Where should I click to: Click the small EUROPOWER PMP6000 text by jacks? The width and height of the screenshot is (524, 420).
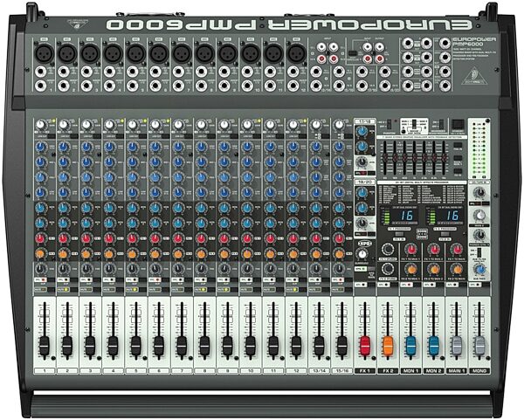474,41
